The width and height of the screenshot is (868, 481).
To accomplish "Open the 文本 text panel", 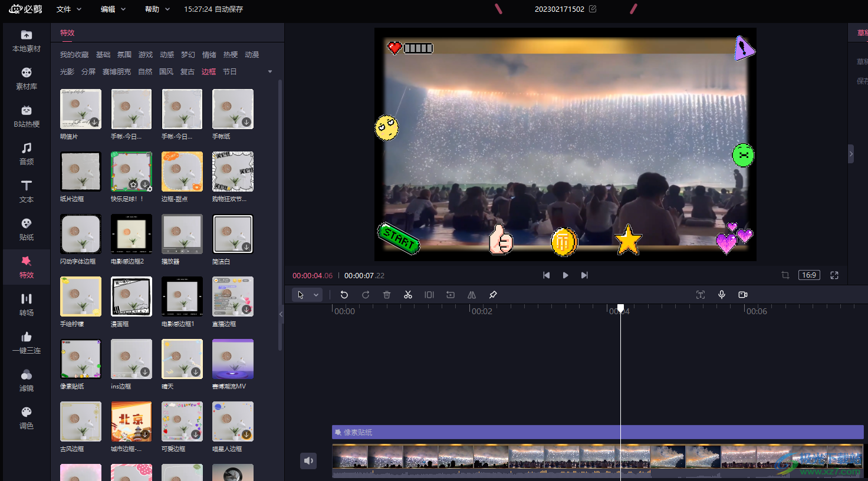I will tap(27, 192).
